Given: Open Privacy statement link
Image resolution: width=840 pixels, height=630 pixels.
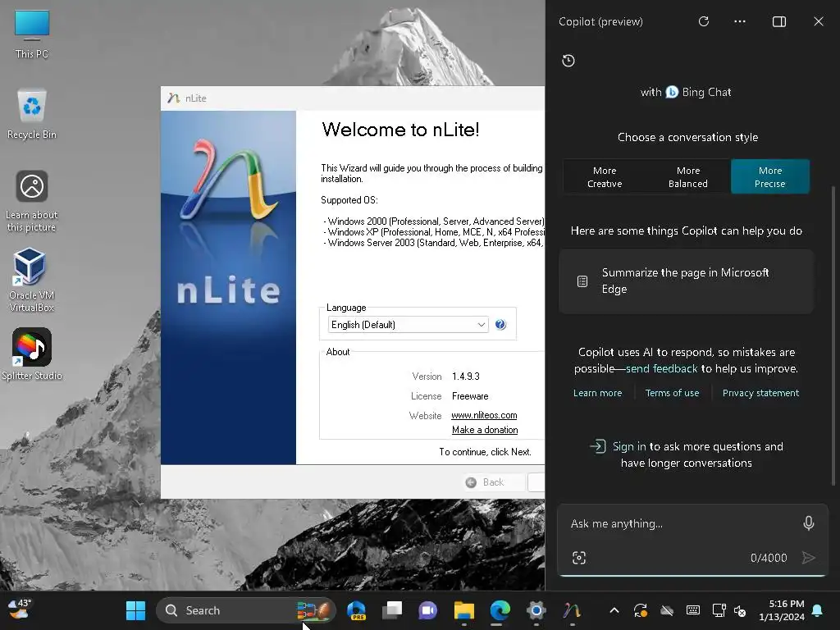Looking at the screenshot, I should (760, 393).
